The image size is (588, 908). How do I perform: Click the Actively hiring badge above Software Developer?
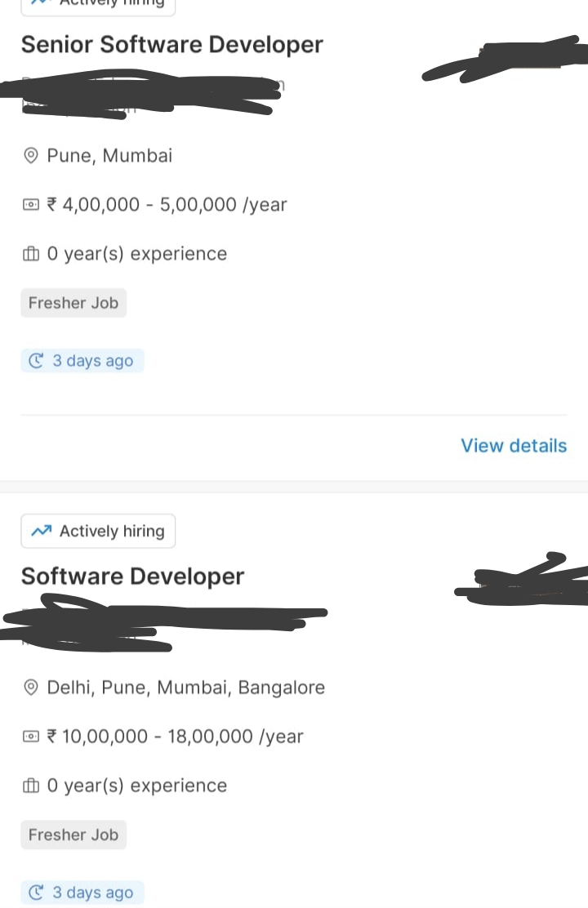click(x=98, y=532)
